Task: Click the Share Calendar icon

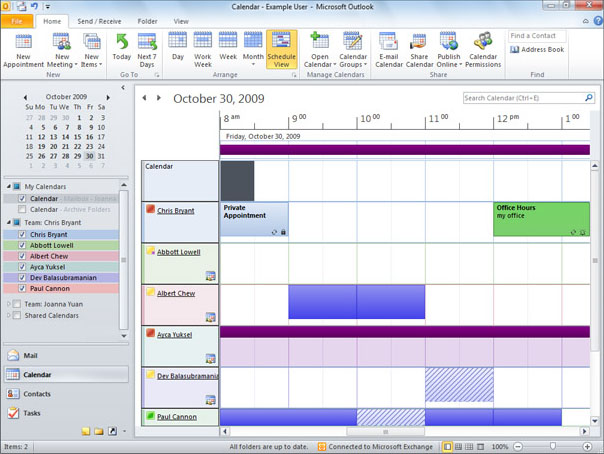Action: click(419, 43)
